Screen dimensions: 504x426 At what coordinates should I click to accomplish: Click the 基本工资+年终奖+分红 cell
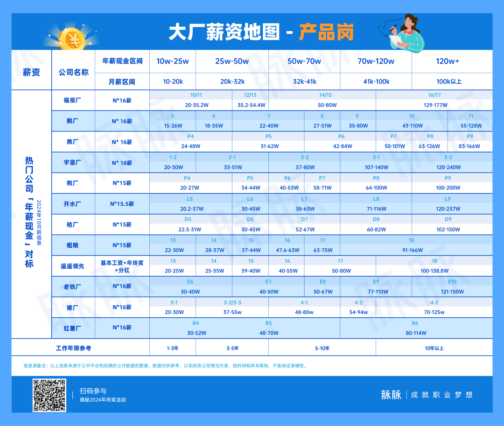point(122,266)
